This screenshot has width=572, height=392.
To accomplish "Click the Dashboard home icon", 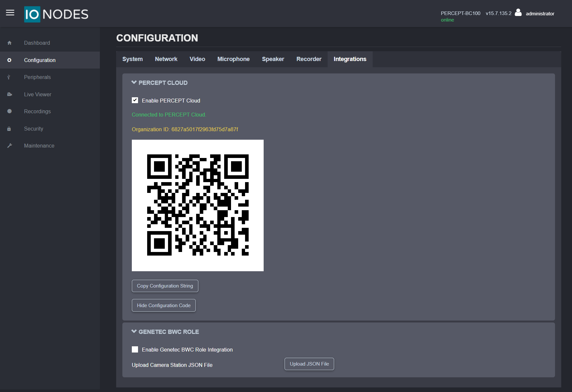I will 9,43.
